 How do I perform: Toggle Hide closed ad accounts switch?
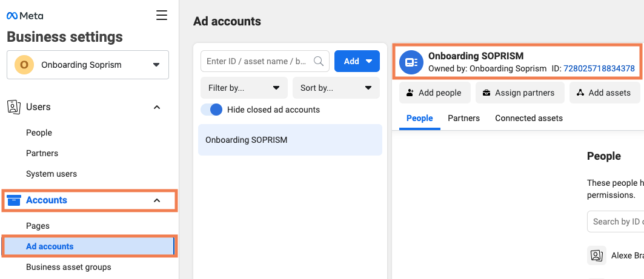point(211,110)
